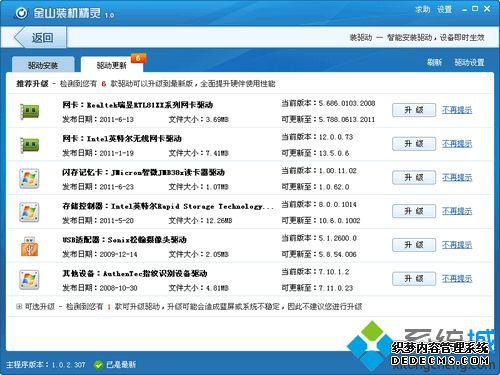Click the JMicron card reader driver icon
The width and height of the screenshot is (500, 375).
coord(29,179)
